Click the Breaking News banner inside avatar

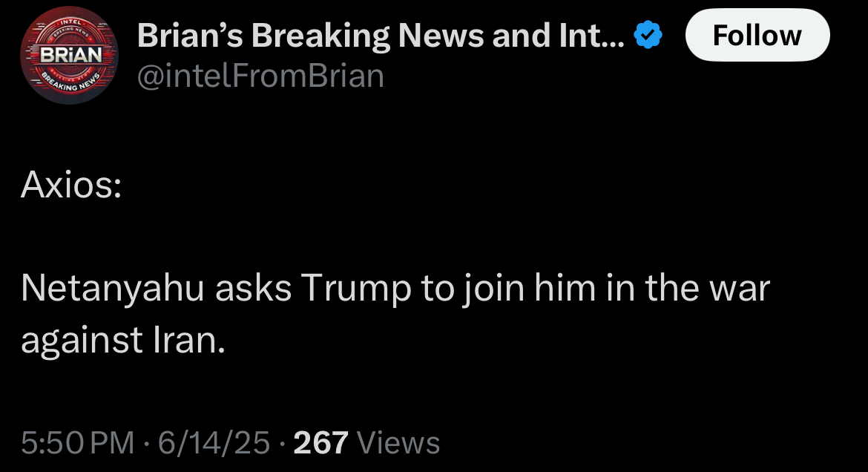pyautogui.click(x=72, y=82)
